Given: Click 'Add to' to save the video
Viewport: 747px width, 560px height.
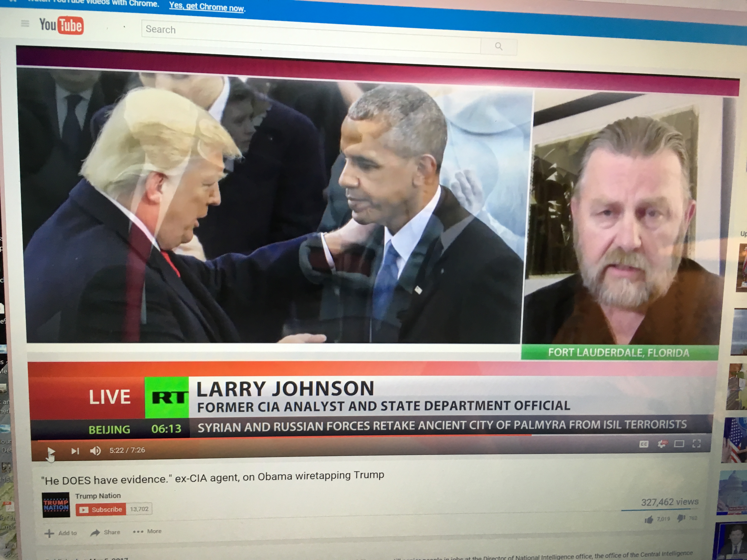Looking at the screenshot, I should (61, 533).
